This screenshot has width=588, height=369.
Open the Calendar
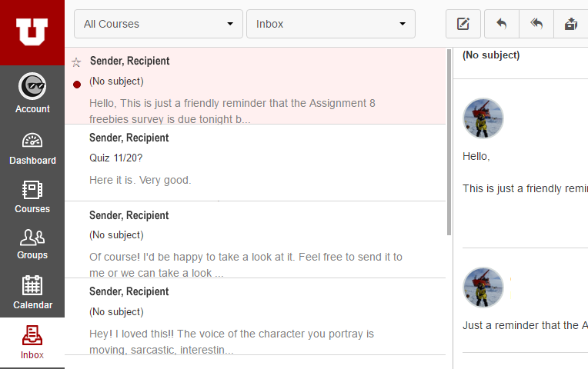point(32,292)
